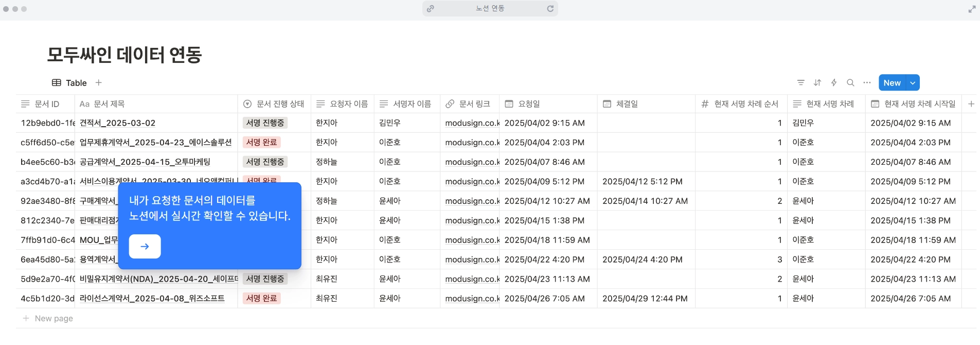The height and width of the screenshot is (345, 980).
Task: Open the modusign.co.kr link in 라이선스계약서 row
Action: click(x=472, y=299)
